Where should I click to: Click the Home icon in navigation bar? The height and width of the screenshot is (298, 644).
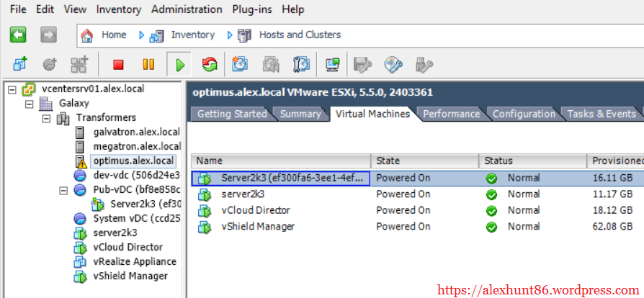click(x=87, y=35)
